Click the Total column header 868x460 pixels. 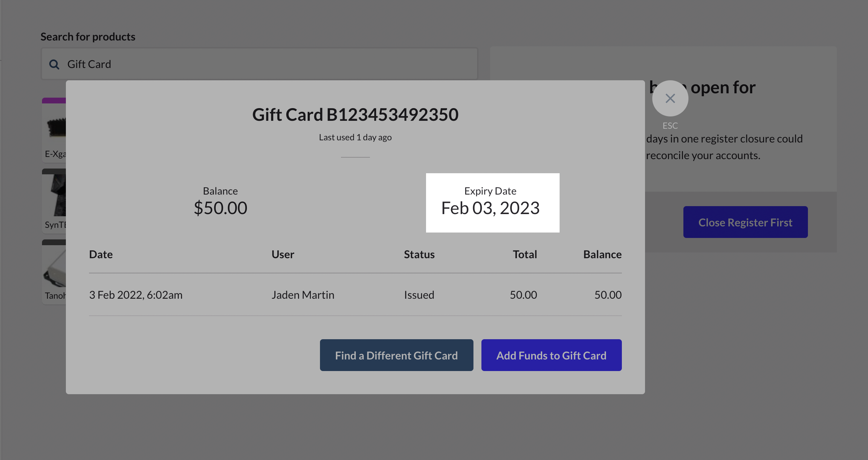point(524,254)
